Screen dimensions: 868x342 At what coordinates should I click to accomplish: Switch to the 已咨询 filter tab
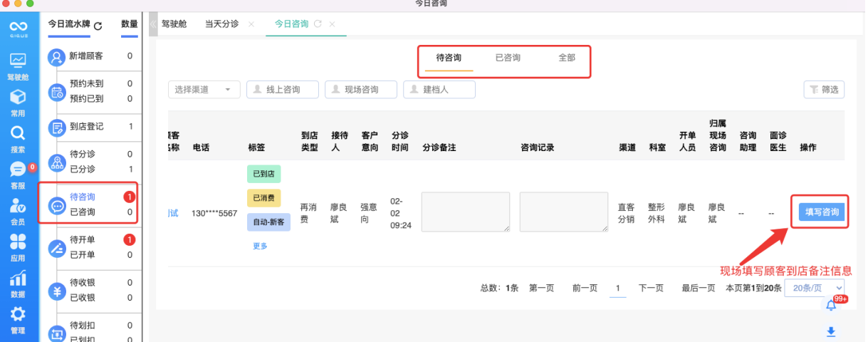508,58
